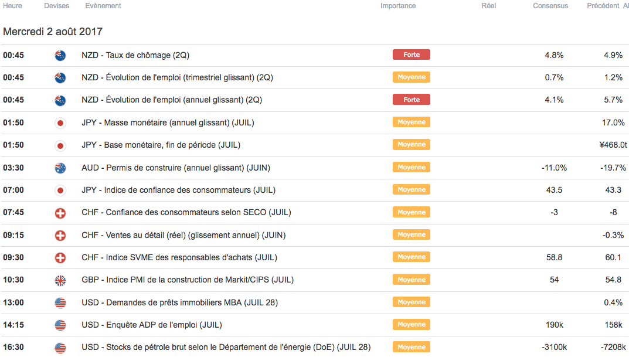The width and height of the screenshot is (629, 364).
Task: Click the Mercredi 2 août 2017 date heading
Action: pos(53,31)
